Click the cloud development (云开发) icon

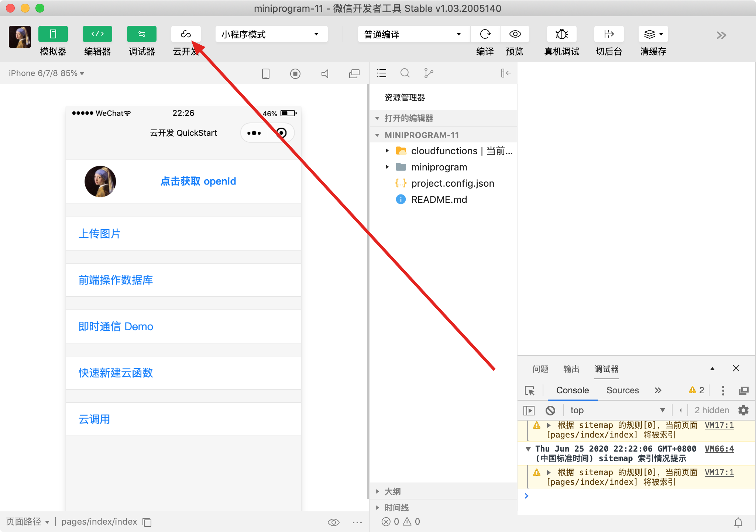tap(186, 34)
